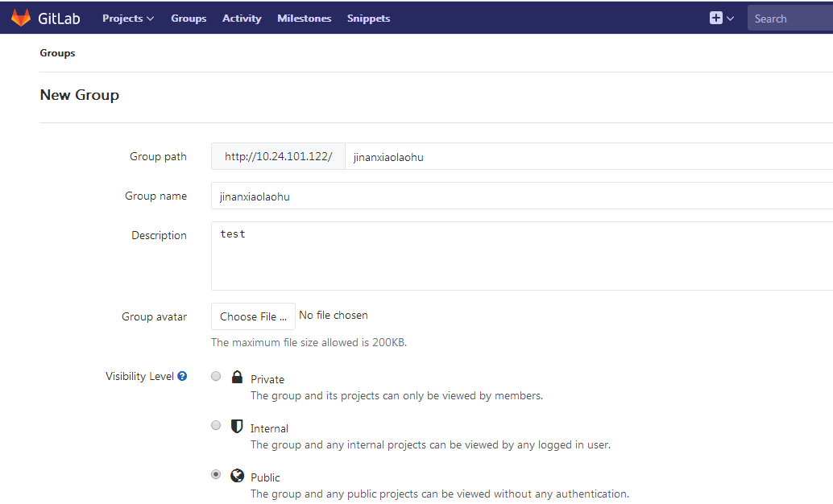833x504 pixels.
Task: Click the Public globe icon
Action: click(x=237, y=475)
